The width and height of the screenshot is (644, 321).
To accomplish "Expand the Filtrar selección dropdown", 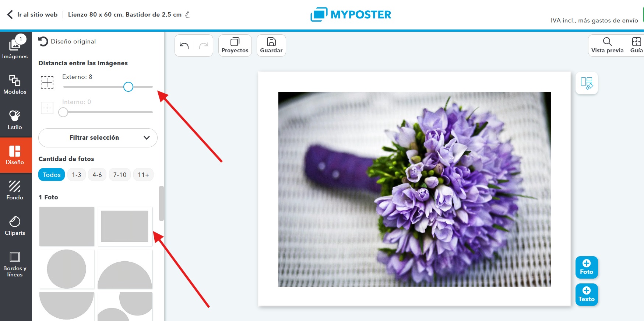I will click(x=98, y=137).
